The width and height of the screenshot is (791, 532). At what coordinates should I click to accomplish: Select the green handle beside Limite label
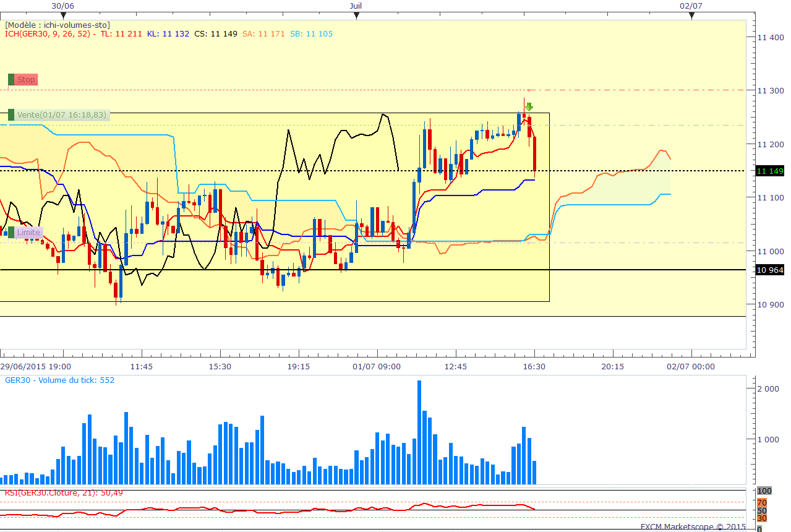click(x=11, y=232)
